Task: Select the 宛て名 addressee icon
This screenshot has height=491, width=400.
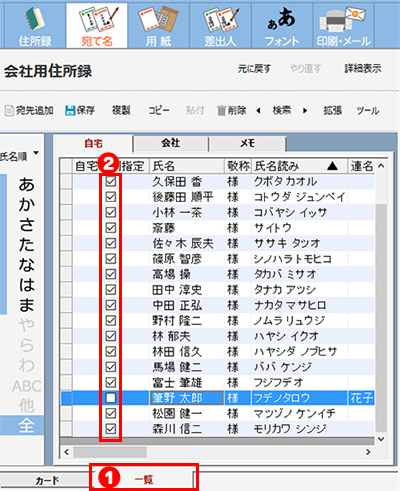Action: (97, 26)
